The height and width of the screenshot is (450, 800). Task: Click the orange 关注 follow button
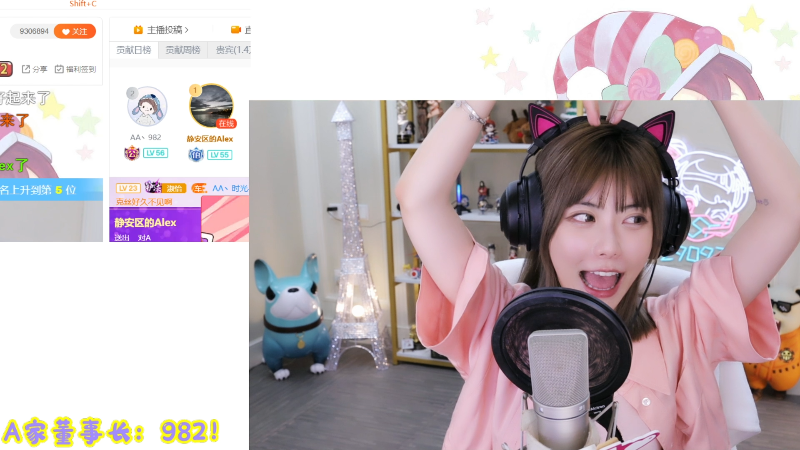pos(74,31)
